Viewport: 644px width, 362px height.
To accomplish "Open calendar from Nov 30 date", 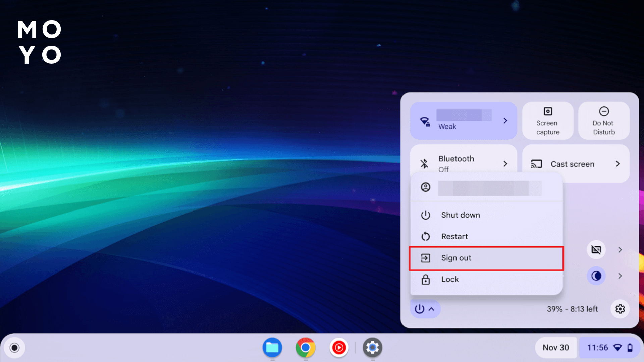I will (x=555, y=348).
